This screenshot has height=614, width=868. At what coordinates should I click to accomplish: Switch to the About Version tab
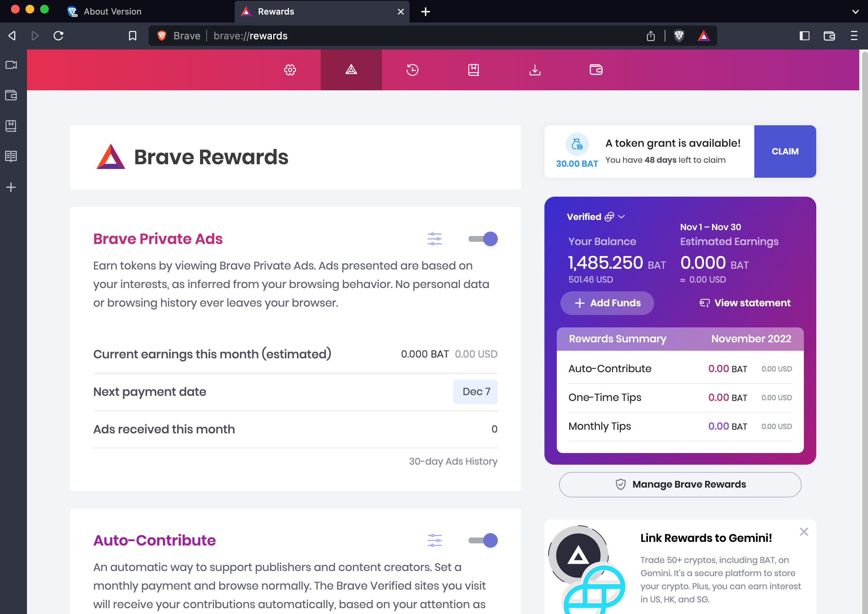tap(112, 11)
